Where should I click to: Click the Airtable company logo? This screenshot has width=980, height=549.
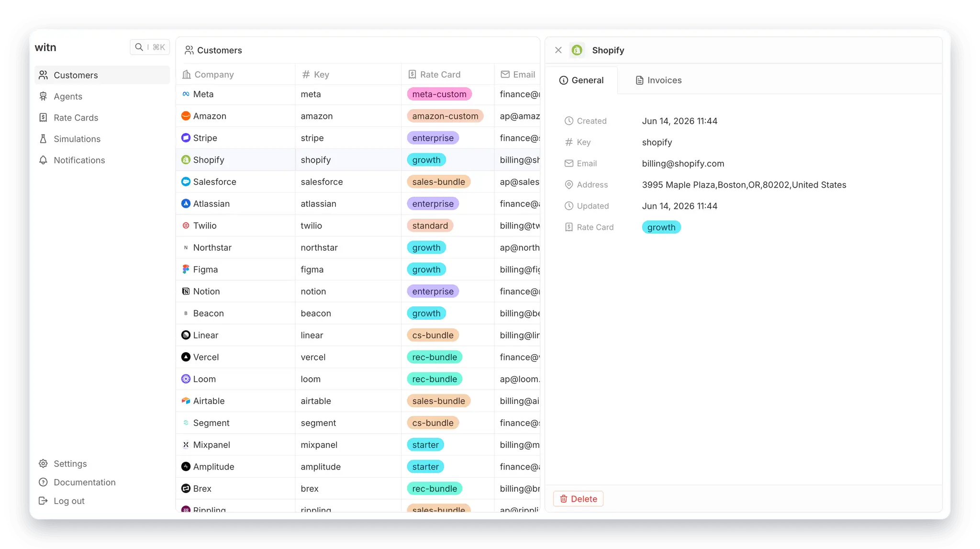coord(186,401)
